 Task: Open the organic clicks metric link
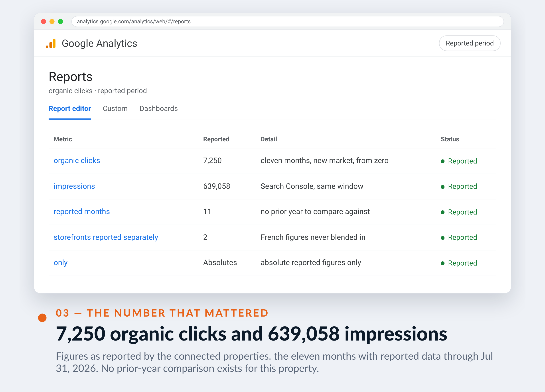coord(77,160)
